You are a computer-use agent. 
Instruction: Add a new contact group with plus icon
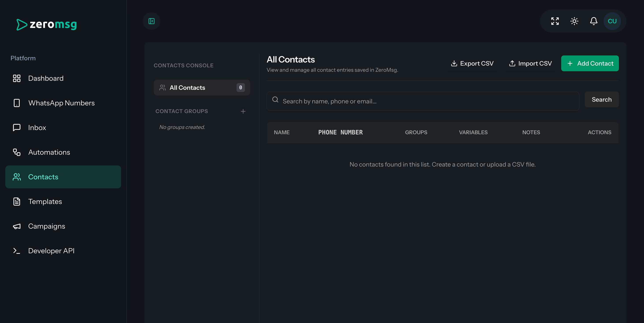[x=243, y=111]
